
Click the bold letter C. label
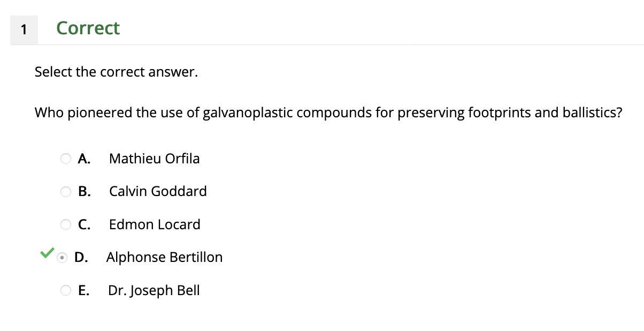click(84, 224)
